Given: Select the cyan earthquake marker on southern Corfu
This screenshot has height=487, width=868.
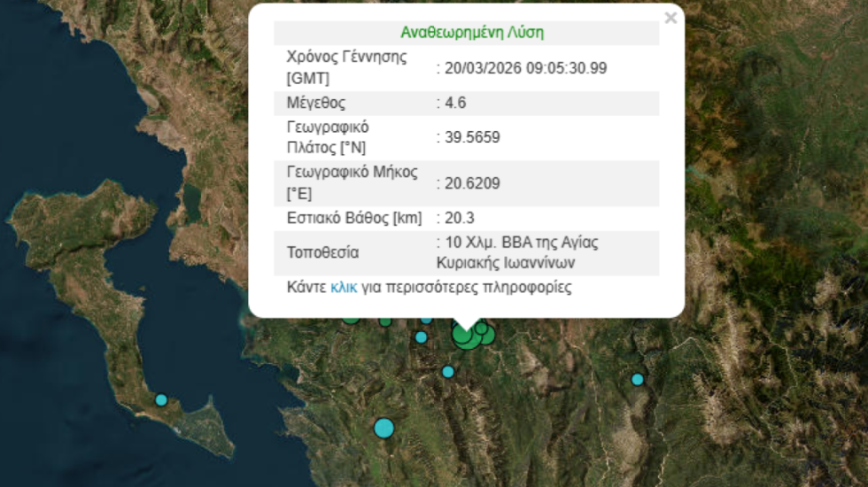Looking at the screenshot, I should [x=161, y=399].
